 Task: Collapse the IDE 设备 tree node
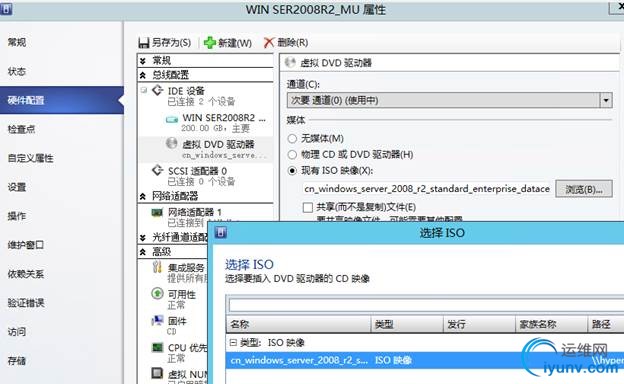pyautogui.click(x=144, y=90)
